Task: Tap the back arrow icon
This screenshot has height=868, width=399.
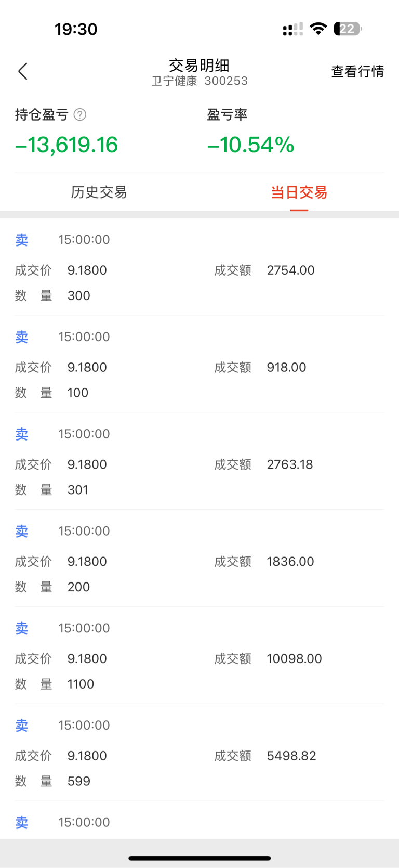Action: [23, 71]
